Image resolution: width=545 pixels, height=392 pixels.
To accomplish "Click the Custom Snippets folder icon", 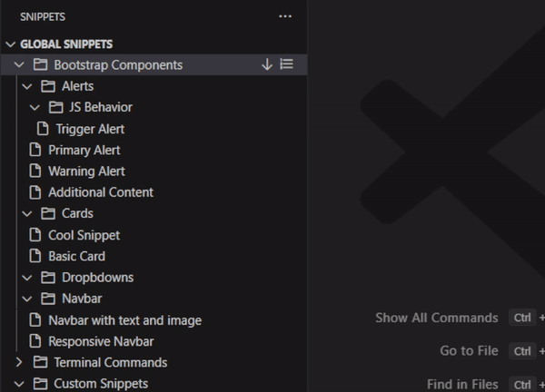I will [x=40, y=384].
